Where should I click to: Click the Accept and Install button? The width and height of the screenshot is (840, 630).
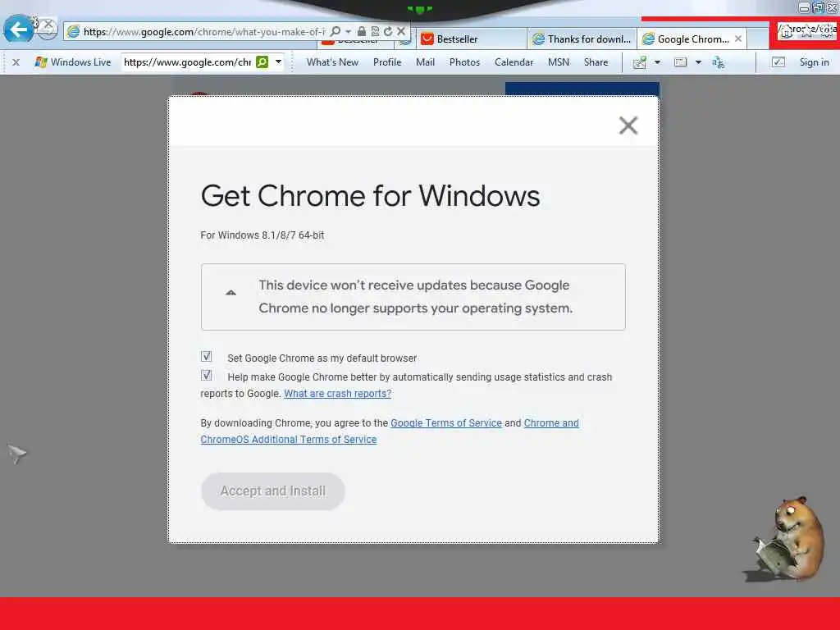(273, 491)
